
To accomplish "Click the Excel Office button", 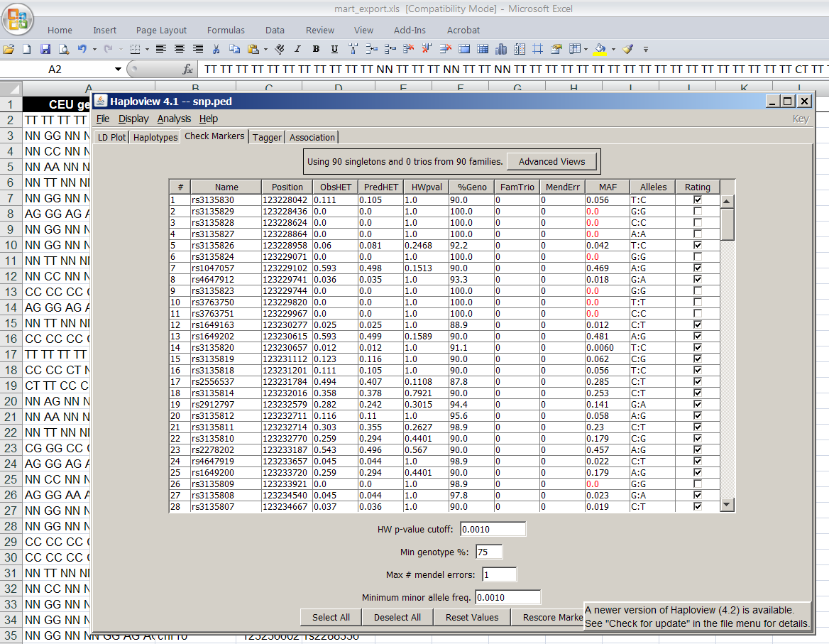I will click(18, 20).
